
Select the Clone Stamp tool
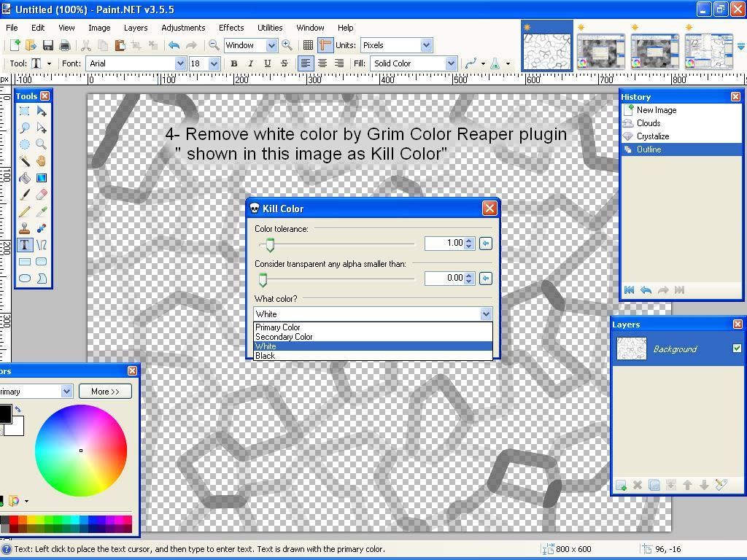tap(24, 228)
